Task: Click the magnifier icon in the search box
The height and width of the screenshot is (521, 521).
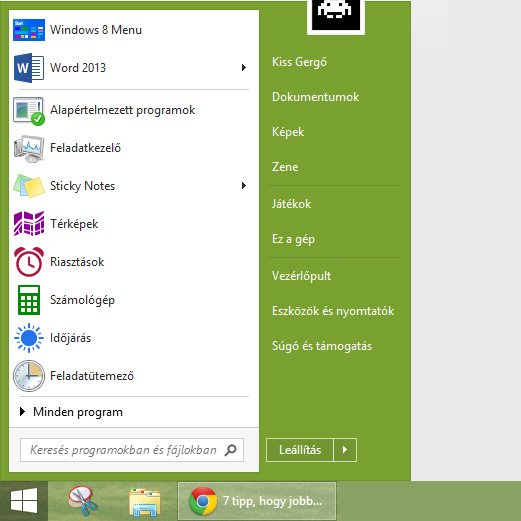Action: [230, 450]
